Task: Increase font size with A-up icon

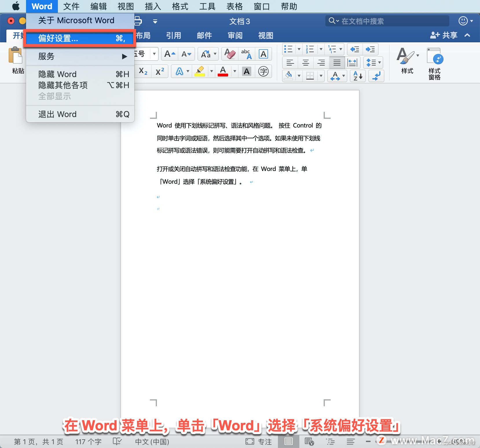Action: (x=170, y=54)
